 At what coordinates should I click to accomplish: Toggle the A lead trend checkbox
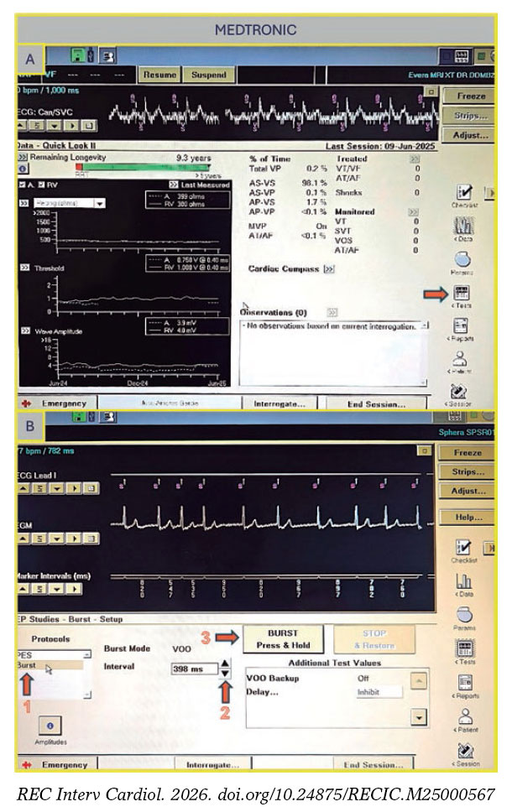coord(24,185)
